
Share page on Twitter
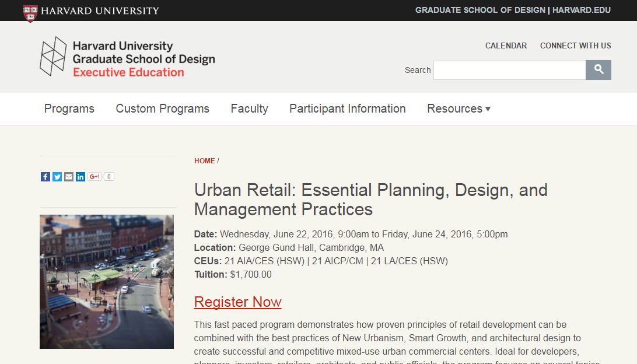pyautogui.click(x=57, y=177)
